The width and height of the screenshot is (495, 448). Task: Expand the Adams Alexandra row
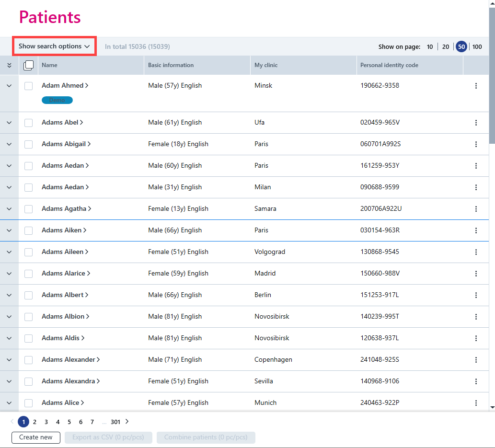click(9, 381)
